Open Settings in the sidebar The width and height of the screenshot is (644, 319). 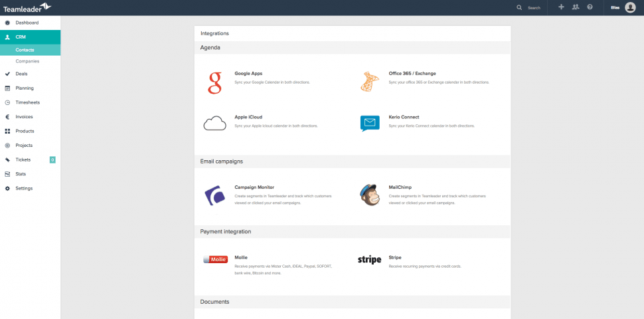coord(24,188)
